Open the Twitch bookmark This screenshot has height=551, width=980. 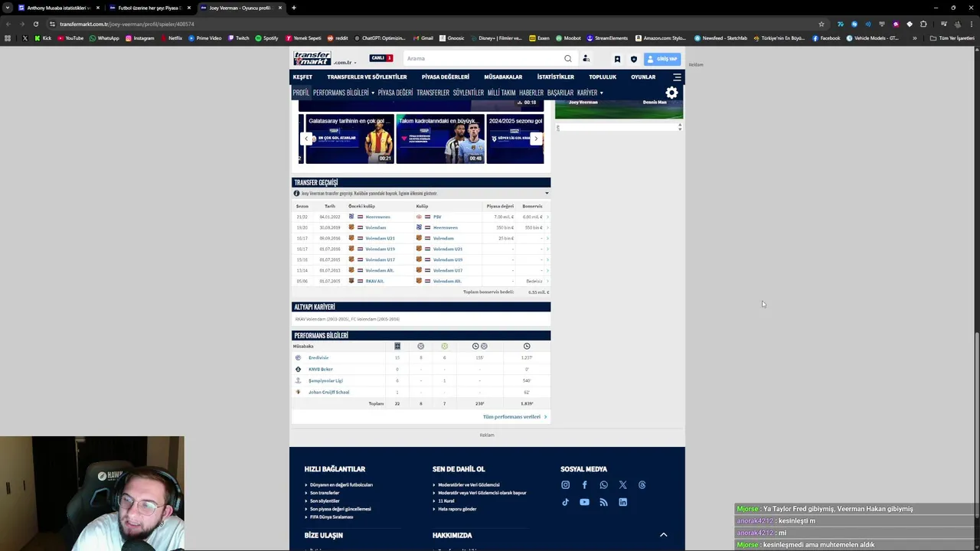[x=238, y=38]
